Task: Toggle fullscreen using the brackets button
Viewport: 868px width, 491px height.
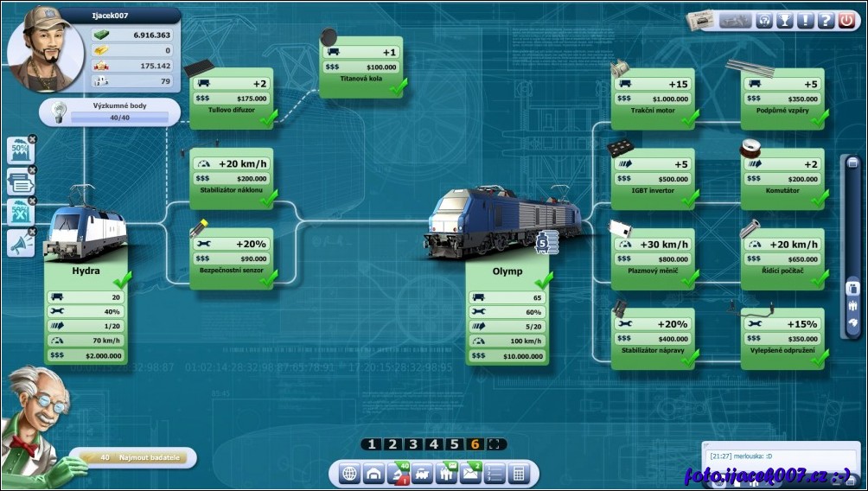Action: pos(497,444)
